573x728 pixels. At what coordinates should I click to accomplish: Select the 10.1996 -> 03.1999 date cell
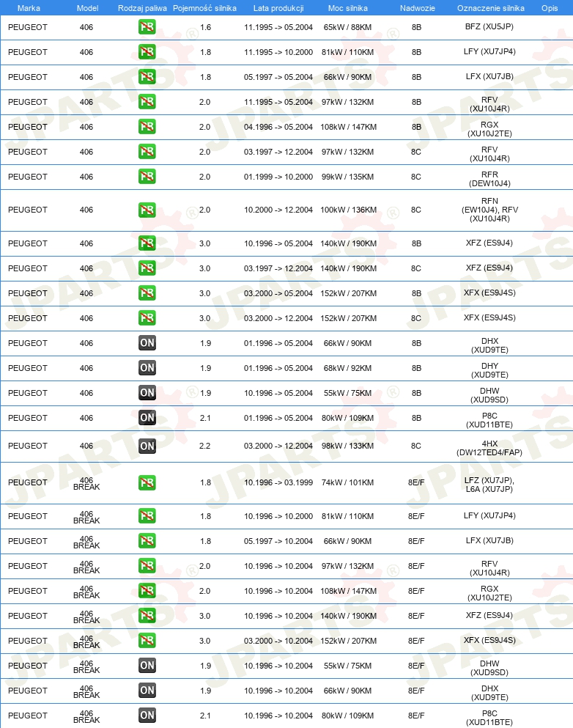(x=278, y=483)
